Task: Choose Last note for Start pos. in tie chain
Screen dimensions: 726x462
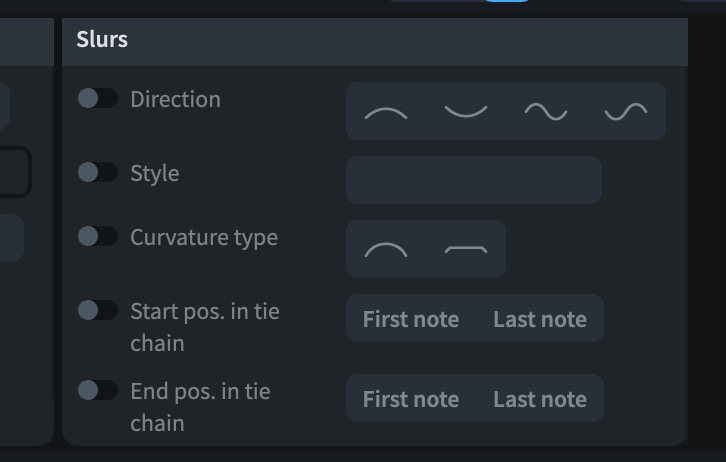Action: click(540, 319)
